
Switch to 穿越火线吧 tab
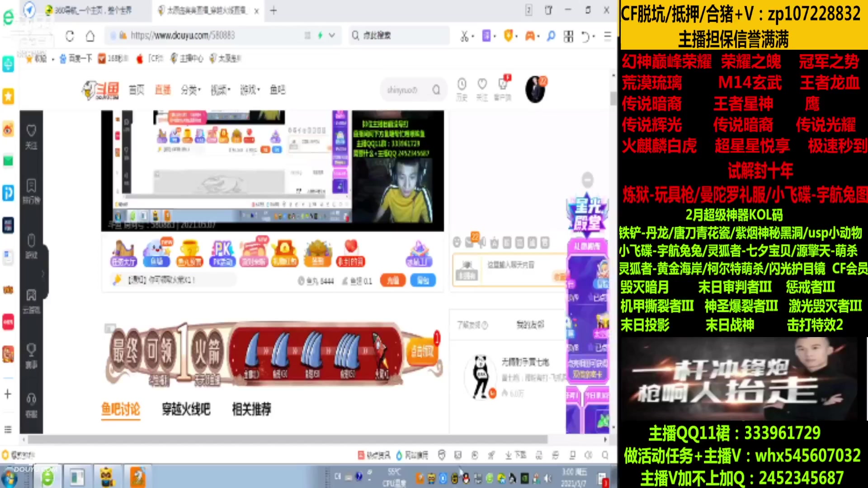pyautogui.click(x=186, y=409)
